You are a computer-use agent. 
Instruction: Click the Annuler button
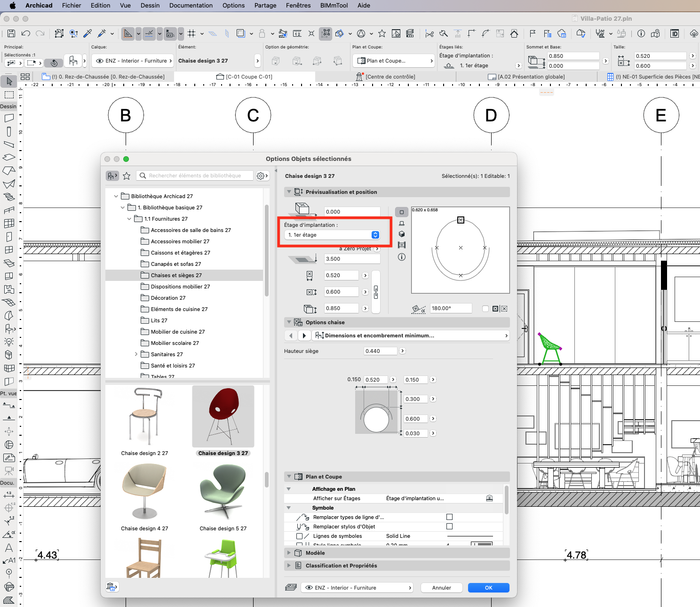click(442, 588)
